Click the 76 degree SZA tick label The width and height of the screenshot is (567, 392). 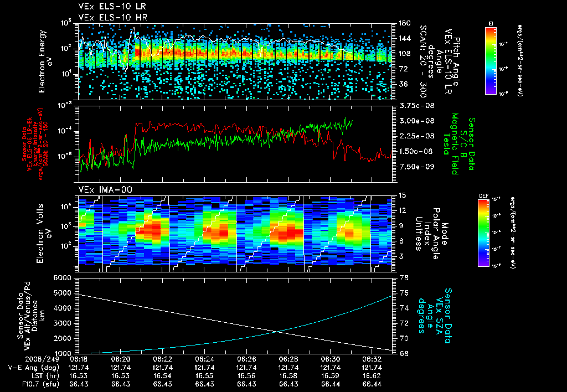[403, 293]
